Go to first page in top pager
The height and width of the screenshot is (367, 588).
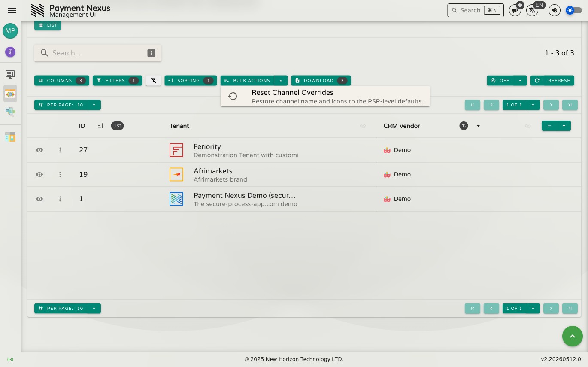473,105
